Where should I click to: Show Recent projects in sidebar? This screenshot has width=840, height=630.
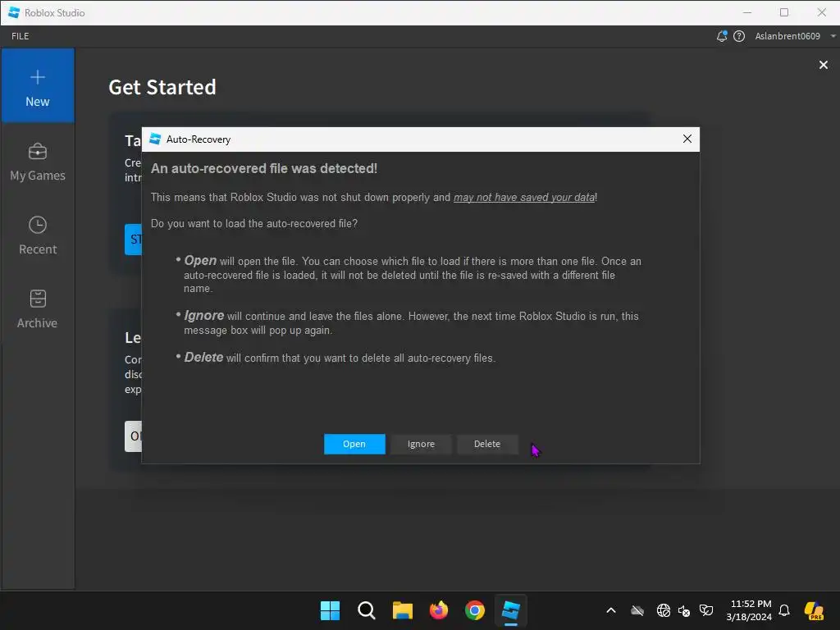tap(38, 235)
